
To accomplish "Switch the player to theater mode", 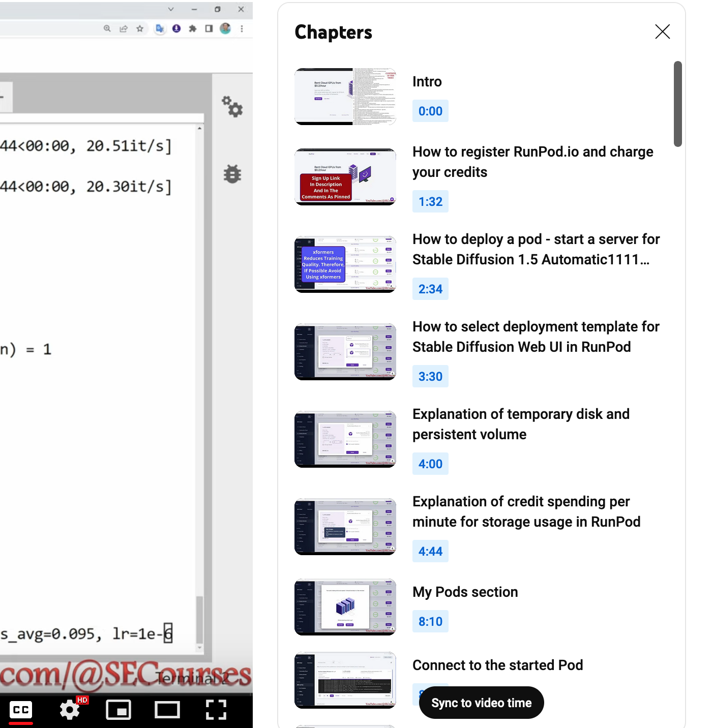I will tap(167, 710).
